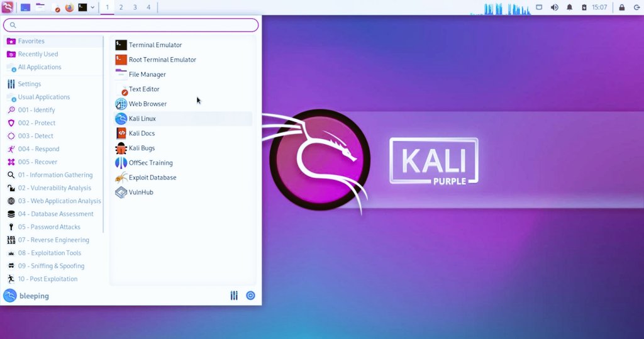
Task: Click the session logout button at menu bottom
Action: click(x=250, y=296)
